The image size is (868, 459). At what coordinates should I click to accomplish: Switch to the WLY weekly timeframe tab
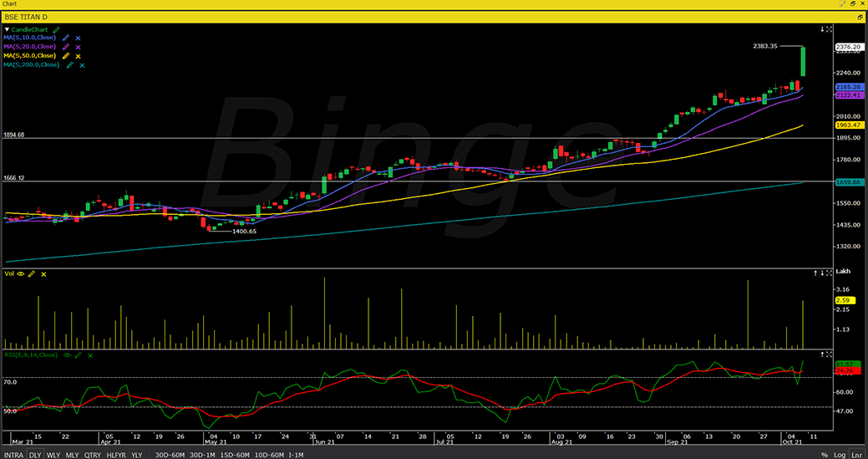click(53, 455)
